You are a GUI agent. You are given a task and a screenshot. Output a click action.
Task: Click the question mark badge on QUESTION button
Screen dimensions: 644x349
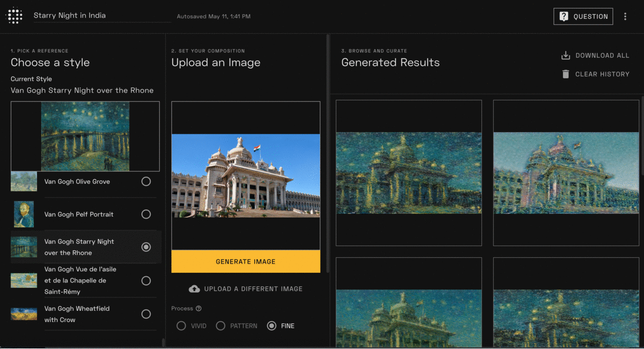tap(564, 16)
